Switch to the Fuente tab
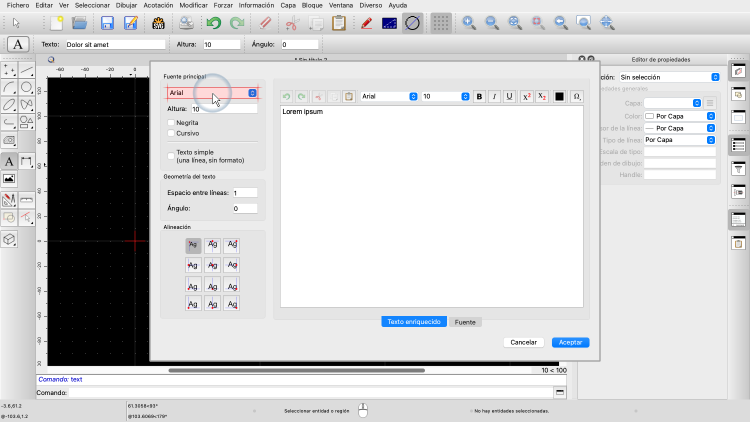750x422 pixels. (465, 322)
